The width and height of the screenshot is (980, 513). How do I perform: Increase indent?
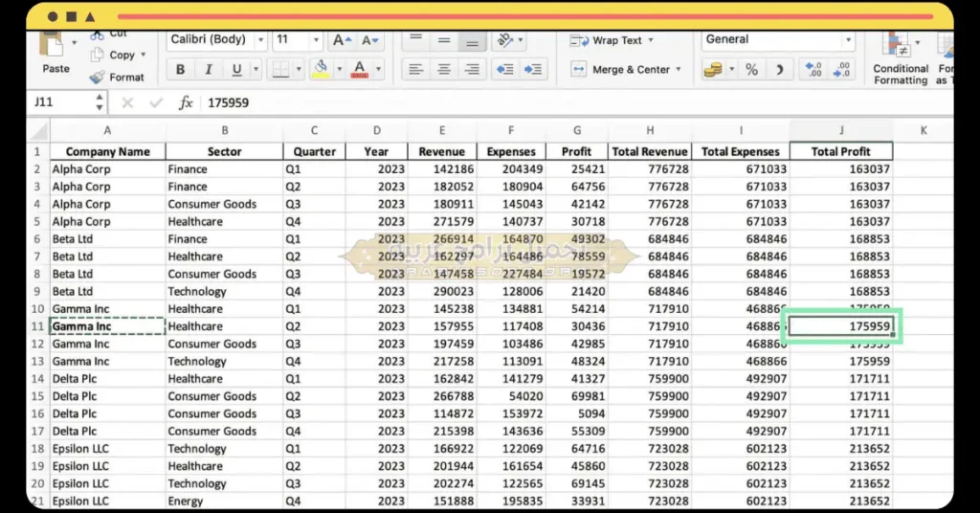pos(532,69)
